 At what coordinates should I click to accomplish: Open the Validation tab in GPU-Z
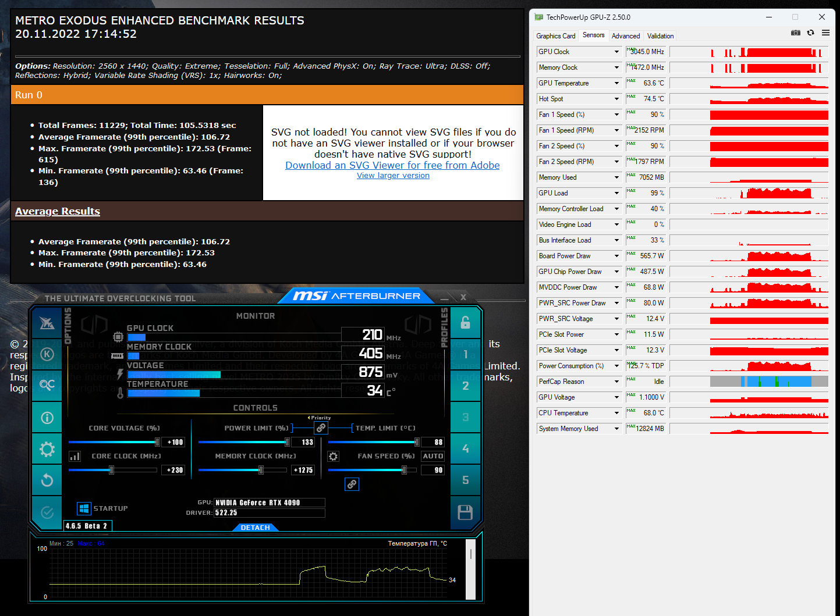coord(661,36)
